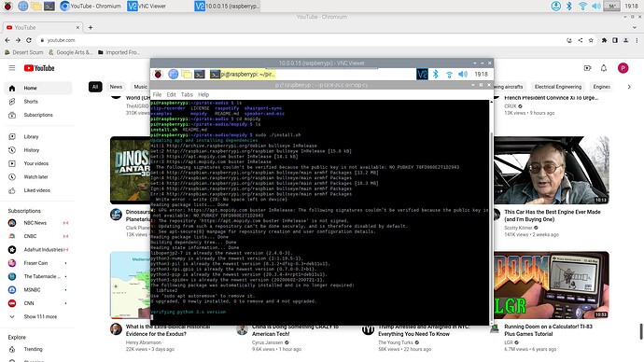This screenshot has height=362, width=644.
Task: Open remote file manager in VNC panel
Action: 187,75
